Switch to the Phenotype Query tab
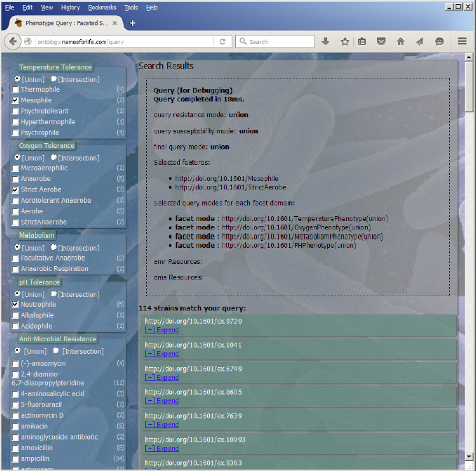 click(67, 22)
